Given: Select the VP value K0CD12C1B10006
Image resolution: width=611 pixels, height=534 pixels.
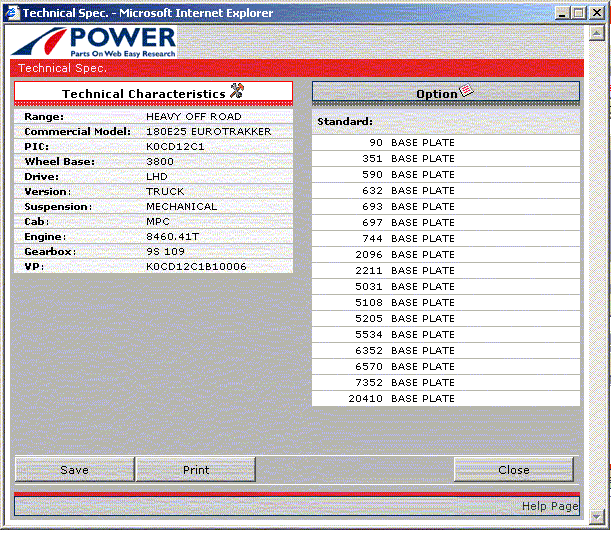Looking at the screenshot, I should tap(196, 267).
